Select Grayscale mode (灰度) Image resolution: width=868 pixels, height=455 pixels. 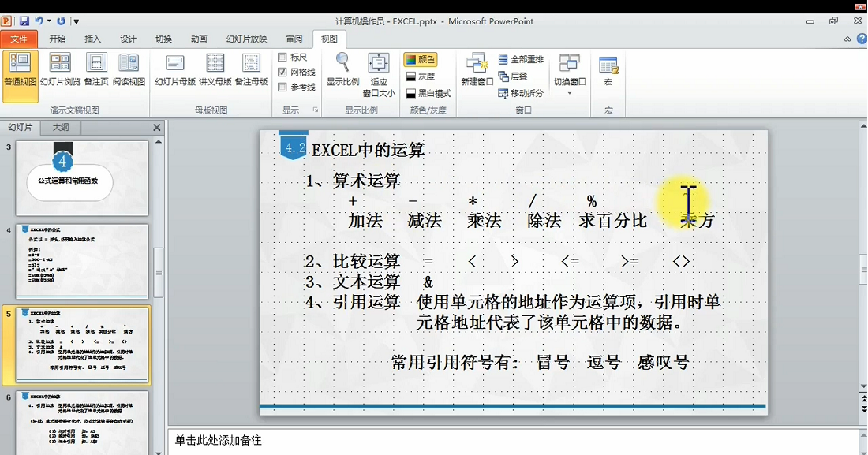420,76
